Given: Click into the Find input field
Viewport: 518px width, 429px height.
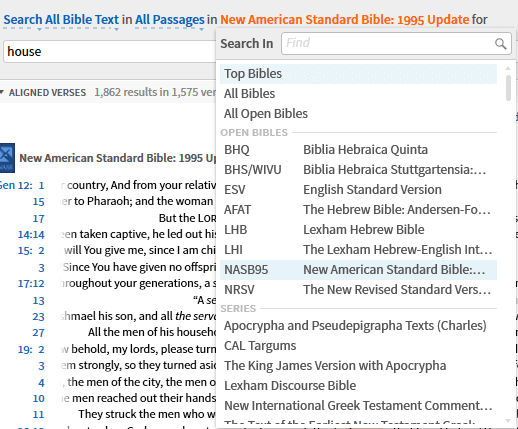Looking at the screenshot, I should (388, 43).
